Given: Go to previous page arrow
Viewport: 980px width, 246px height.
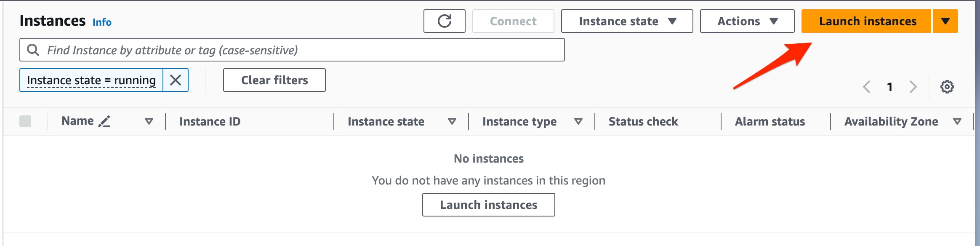Looking at the screenshot, I should (866, 87).
